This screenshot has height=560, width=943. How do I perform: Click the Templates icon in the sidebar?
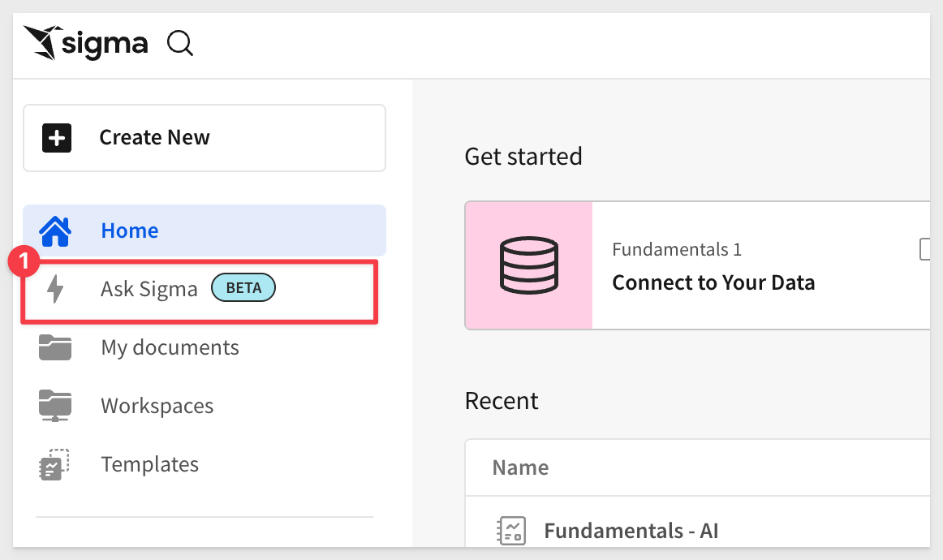[55, 464]
